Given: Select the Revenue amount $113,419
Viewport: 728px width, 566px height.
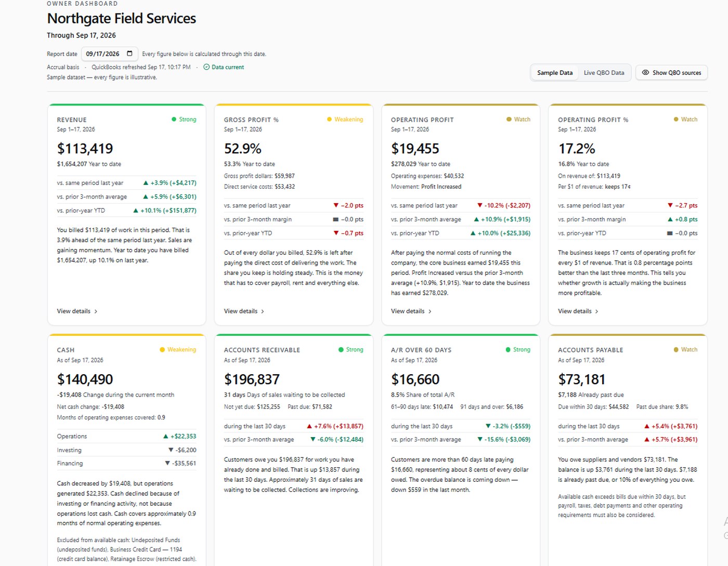Looking at the screenshot, I should 85,149.
